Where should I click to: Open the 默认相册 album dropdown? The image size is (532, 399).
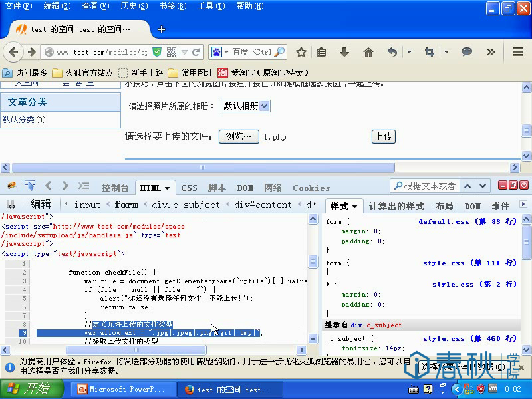pyautogui.click(x=247, y=106)
